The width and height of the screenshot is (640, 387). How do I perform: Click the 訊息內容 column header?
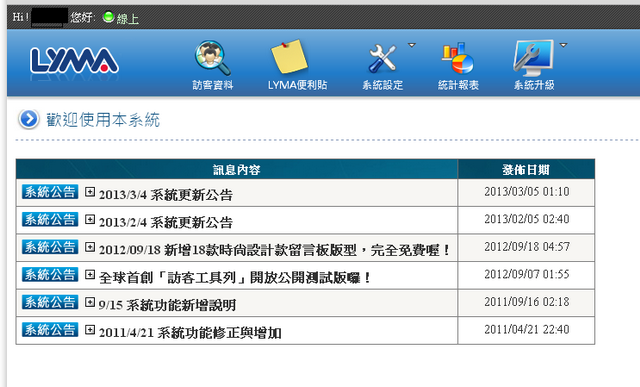pyautogui.click(x=236, y=169)
